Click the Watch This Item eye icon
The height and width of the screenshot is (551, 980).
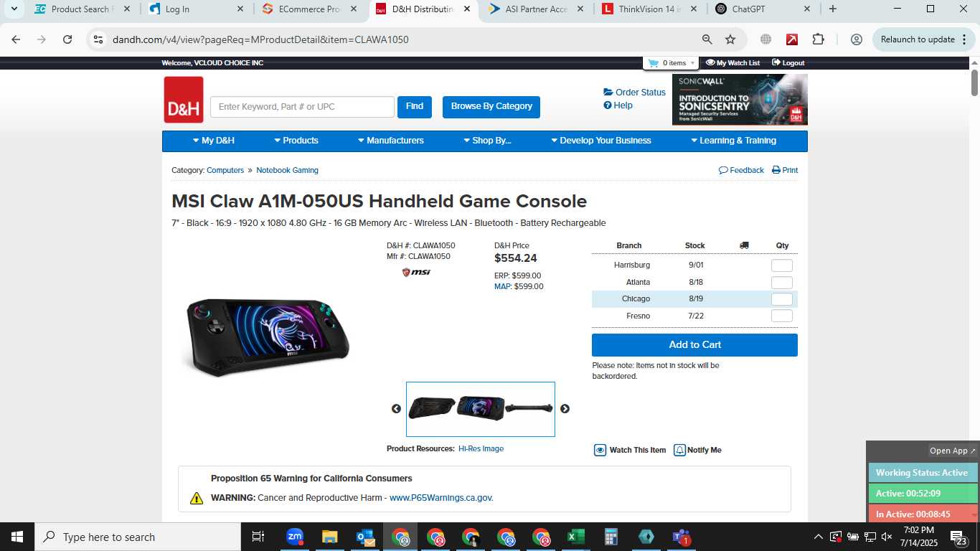tap(600, 450)
